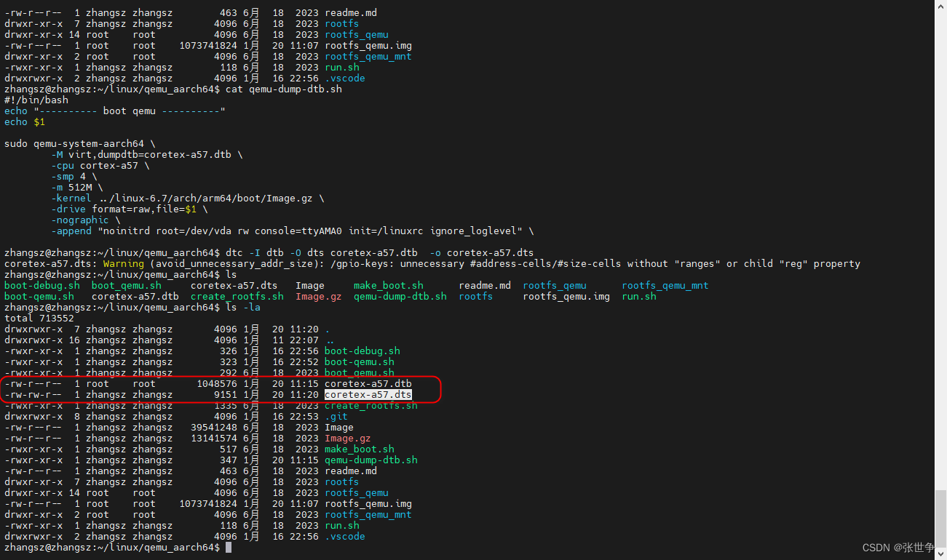Click the 'cat qemu-dump-dtb.sh' command text

pos(284,89)
